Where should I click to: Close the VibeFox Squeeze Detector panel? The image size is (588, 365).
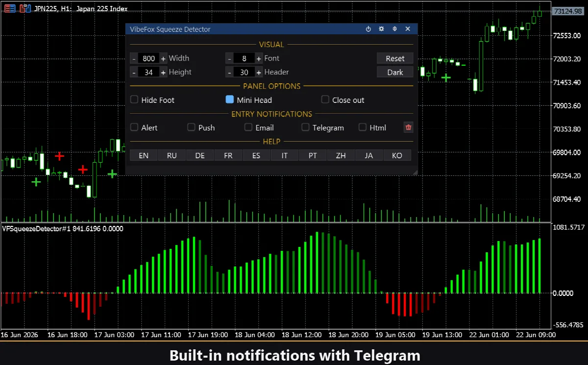(x=408, y=29)
